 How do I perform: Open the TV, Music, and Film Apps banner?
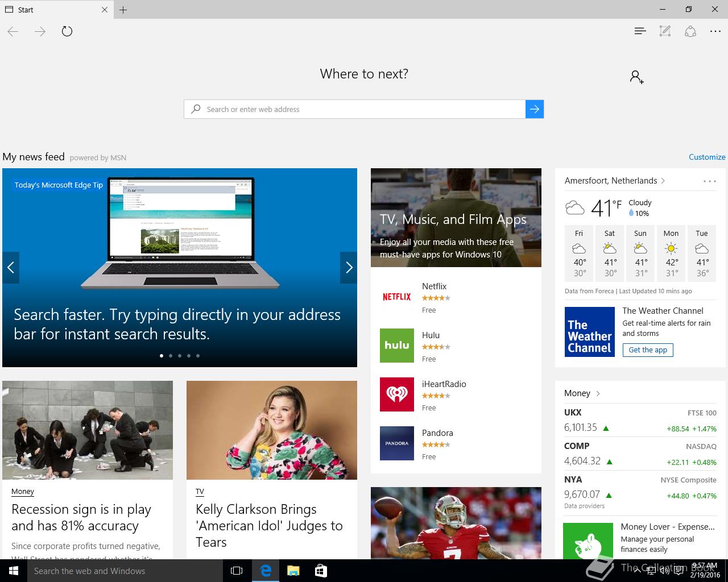coord(456,218)
